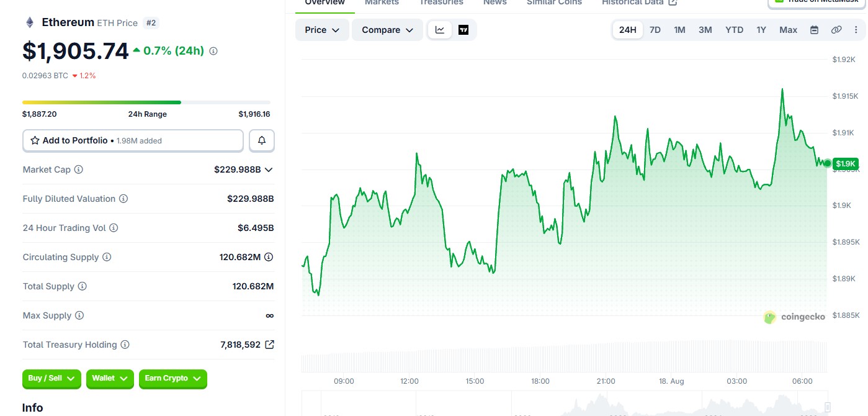The height and width of the screenshot is (416, 868).
Task: Select Max chart timeframe
Action: pyautogui.click(x=788, y=30)
